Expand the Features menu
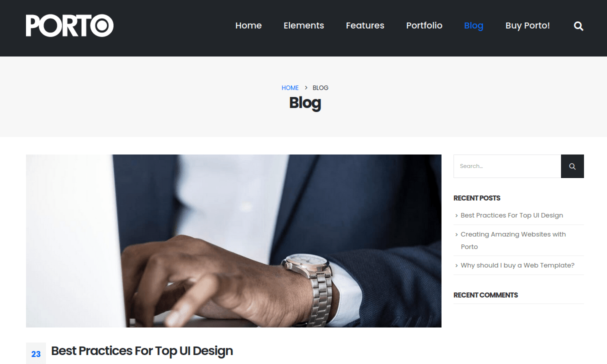 (365, 25)
